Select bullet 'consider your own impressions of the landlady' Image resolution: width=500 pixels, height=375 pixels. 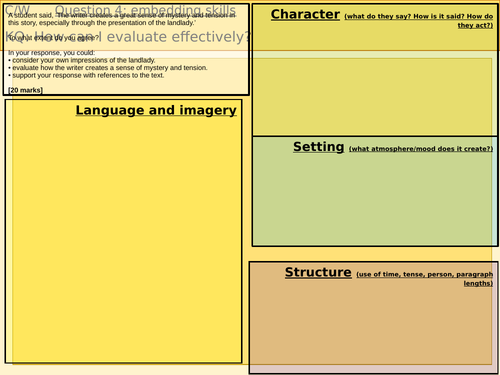point(82,60)
